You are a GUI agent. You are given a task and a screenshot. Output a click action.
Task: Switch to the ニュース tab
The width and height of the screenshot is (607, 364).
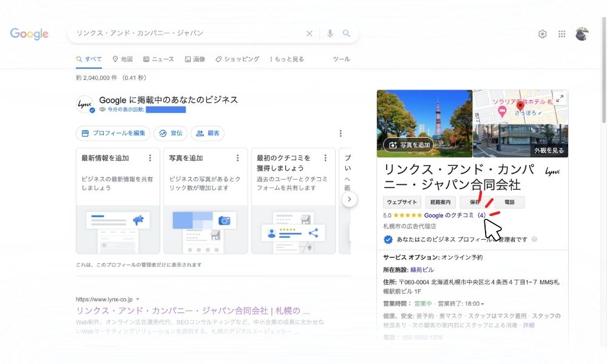pyautogui.click(x=158, y=59)
